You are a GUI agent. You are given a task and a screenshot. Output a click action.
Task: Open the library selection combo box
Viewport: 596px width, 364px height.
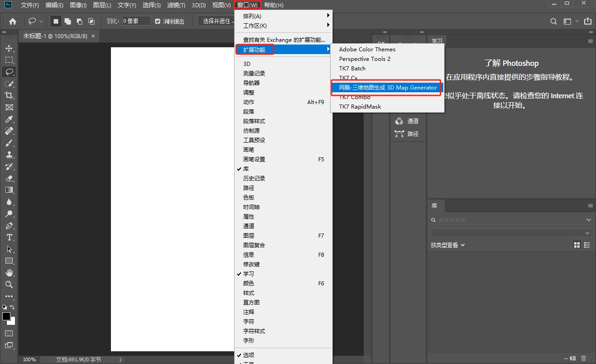point(511,233)
